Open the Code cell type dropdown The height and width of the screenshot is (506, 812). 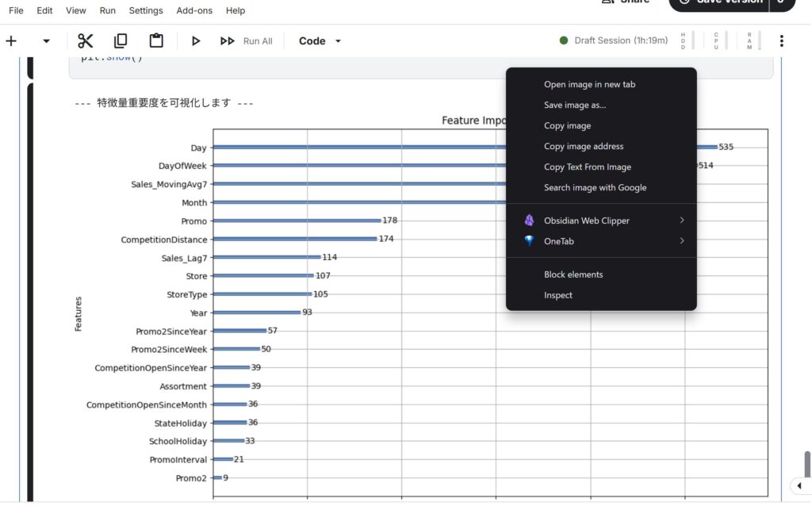point(320,40)
